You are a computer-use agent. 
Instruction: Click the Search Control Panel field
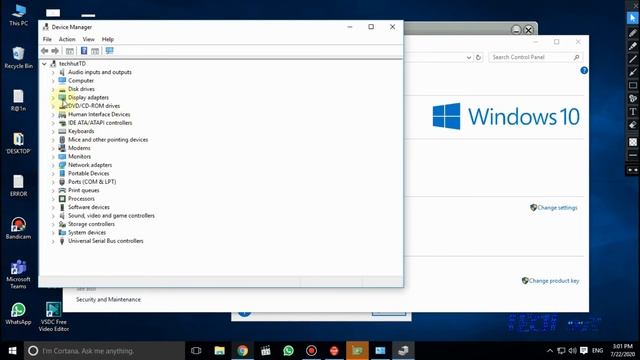pyautogui.click(x=535, y=58)
